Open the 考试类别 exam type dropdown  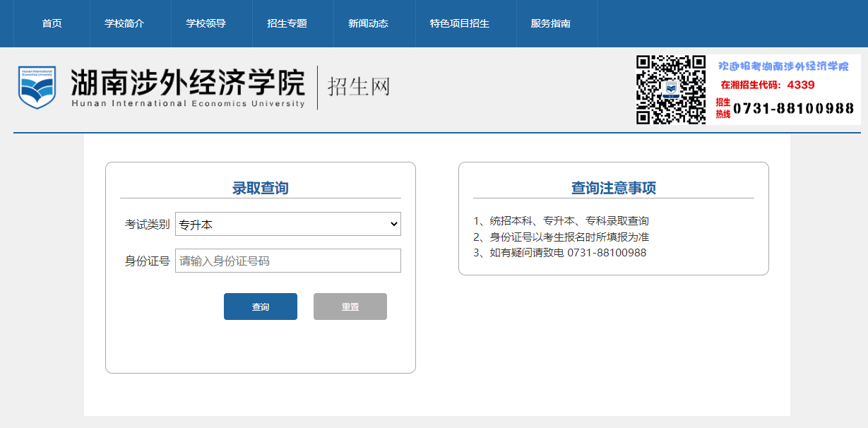pyautogui.click(x=288, y=223)
